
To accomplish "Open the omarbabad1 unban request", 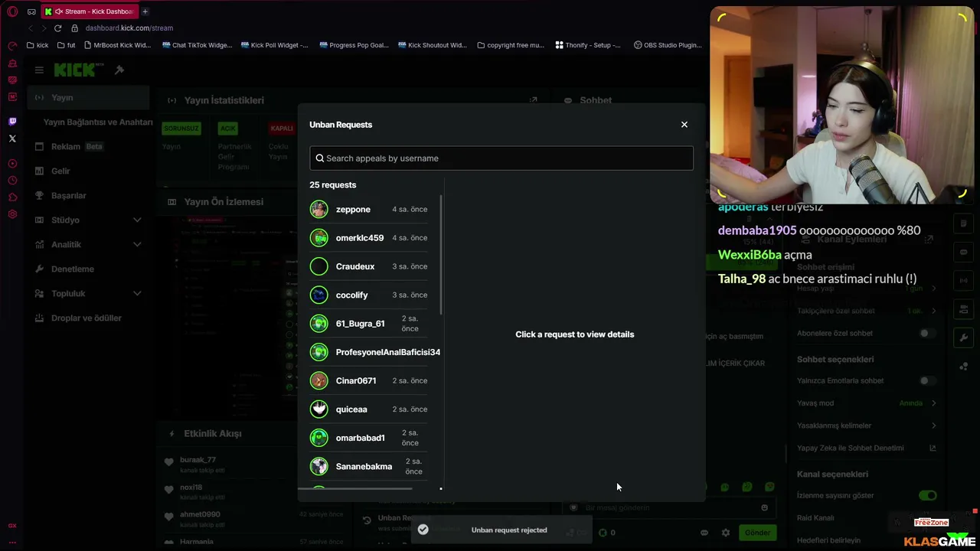I will tap(369, 438).
